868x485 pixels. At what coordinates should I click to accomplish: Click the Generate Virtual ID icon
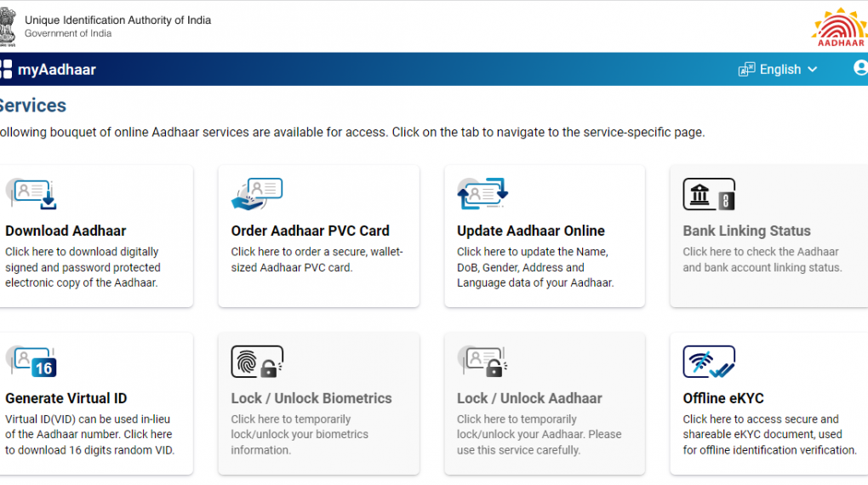[x=31, y=362]
